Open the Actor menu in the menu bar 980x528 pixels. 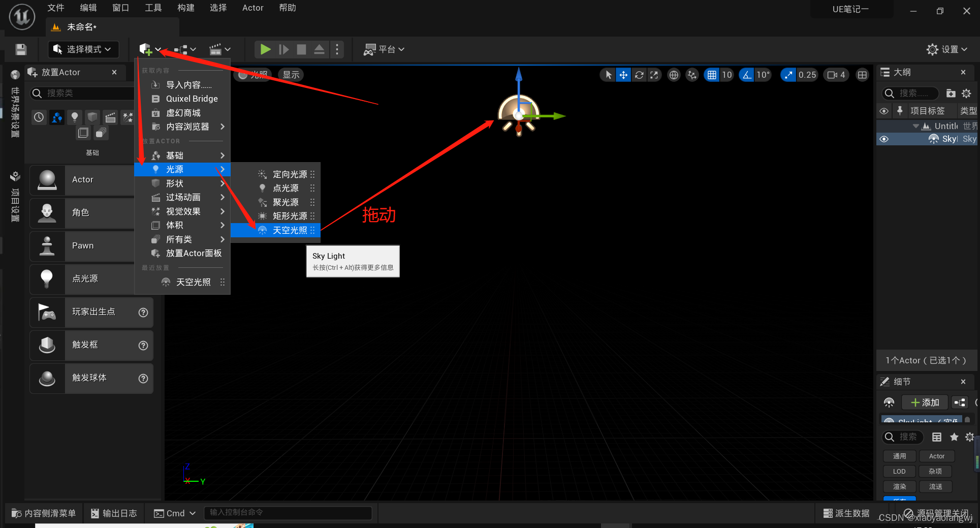pos(253,8)
